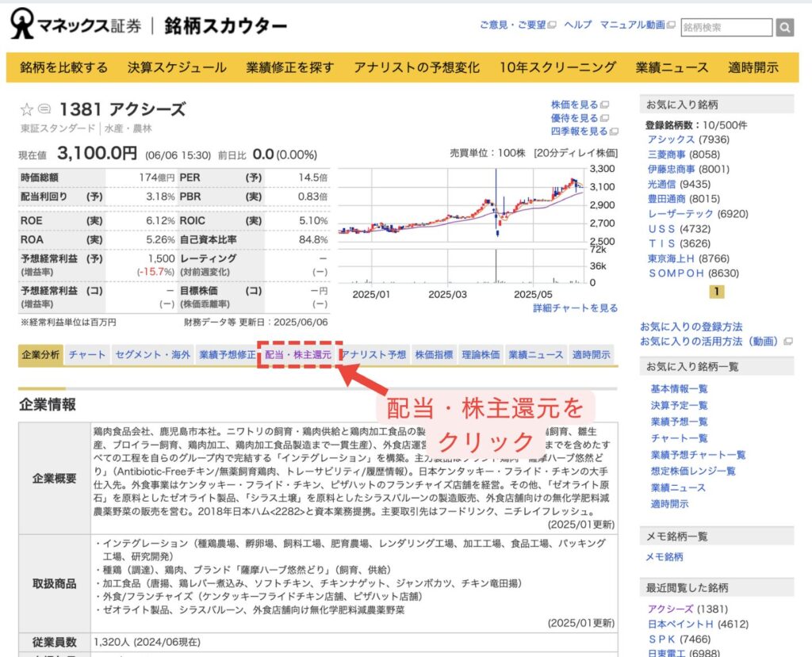The image size is (812, 657).
Task: Open お気に入りの登録方法 link
Action: (691, 327)
